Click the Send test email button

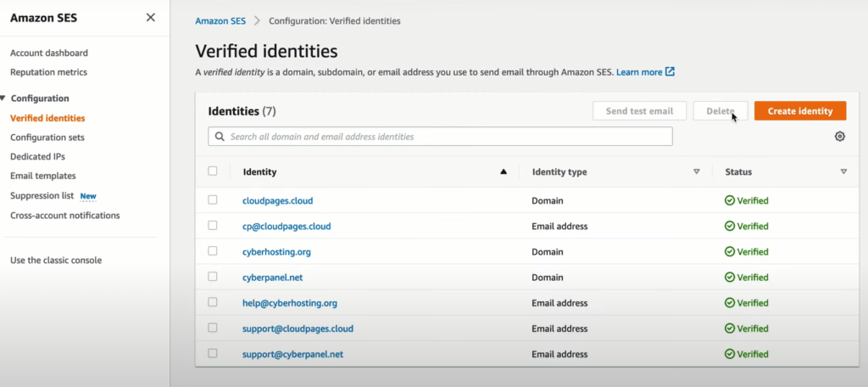point(639,111)
